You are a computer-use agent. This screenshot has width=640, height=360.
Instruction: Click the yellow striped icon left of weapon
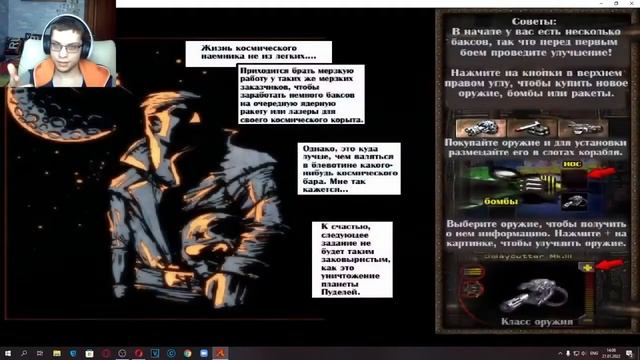pos(473,272)
